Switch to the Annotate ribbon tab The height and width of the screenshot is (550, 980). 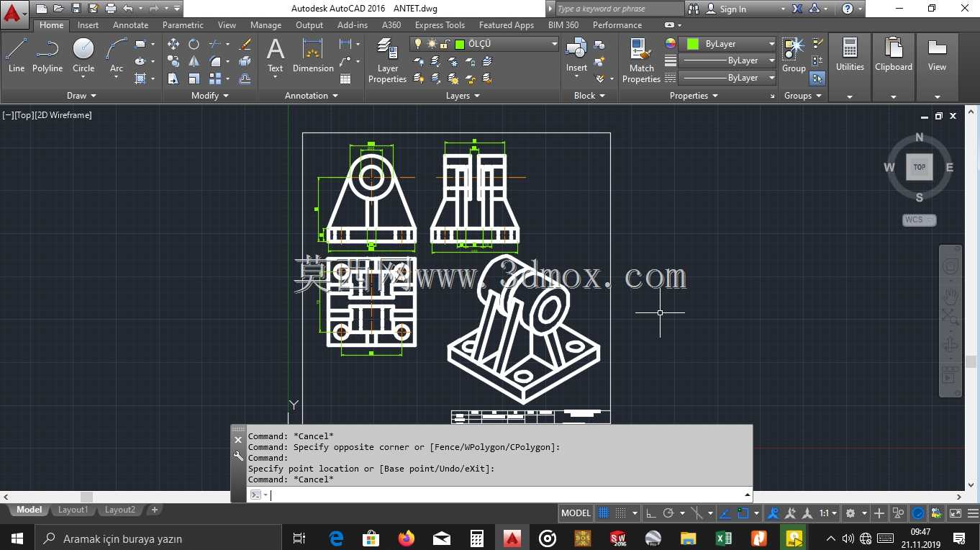coord(130,25)
